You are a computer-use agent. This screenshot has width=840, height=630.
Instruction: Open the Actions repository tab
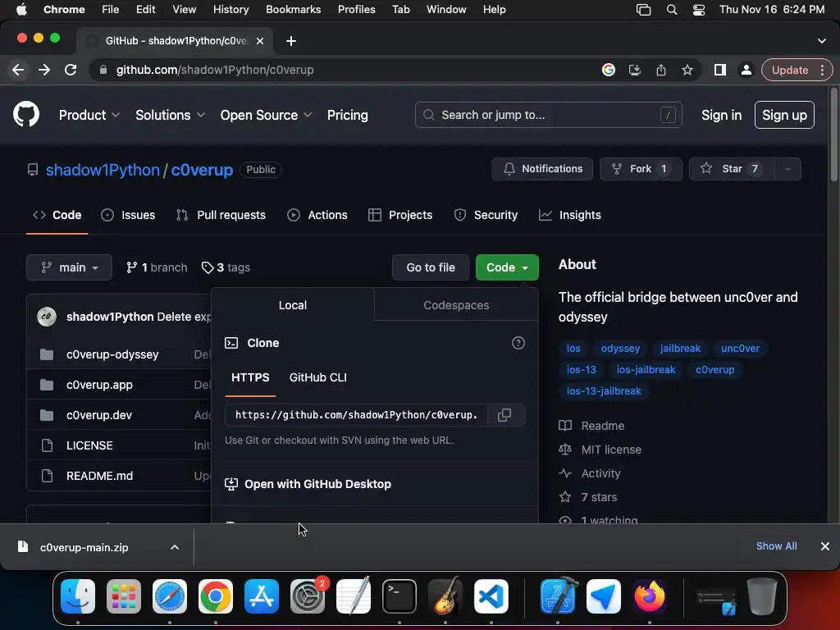pos(317,216)
